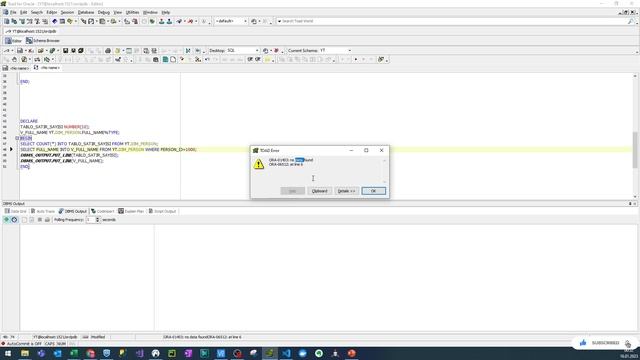
Task: Click the Polling Frequency value field
Action: click(x=90, y=220)
